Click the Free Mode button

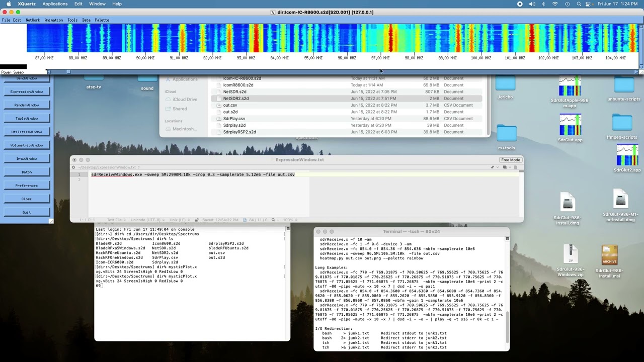pyautogui.click(x=510, y=160)
